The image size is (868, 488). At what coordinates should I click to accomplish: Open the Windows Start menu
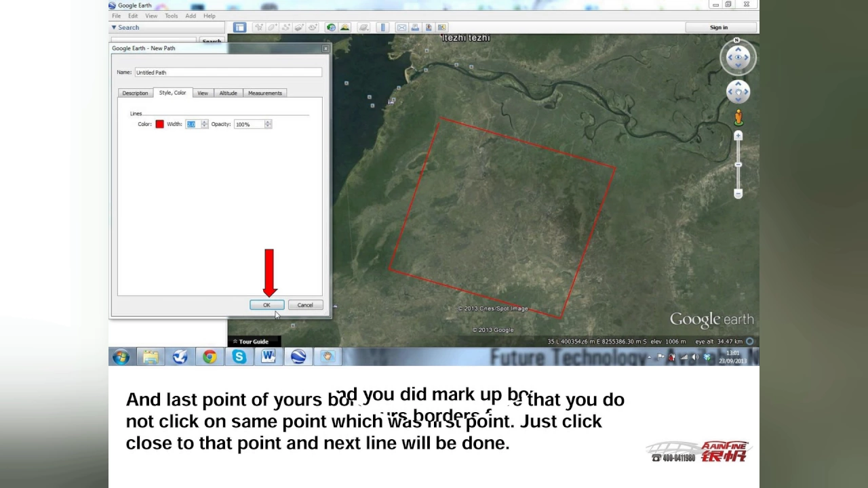click(121, 357)
